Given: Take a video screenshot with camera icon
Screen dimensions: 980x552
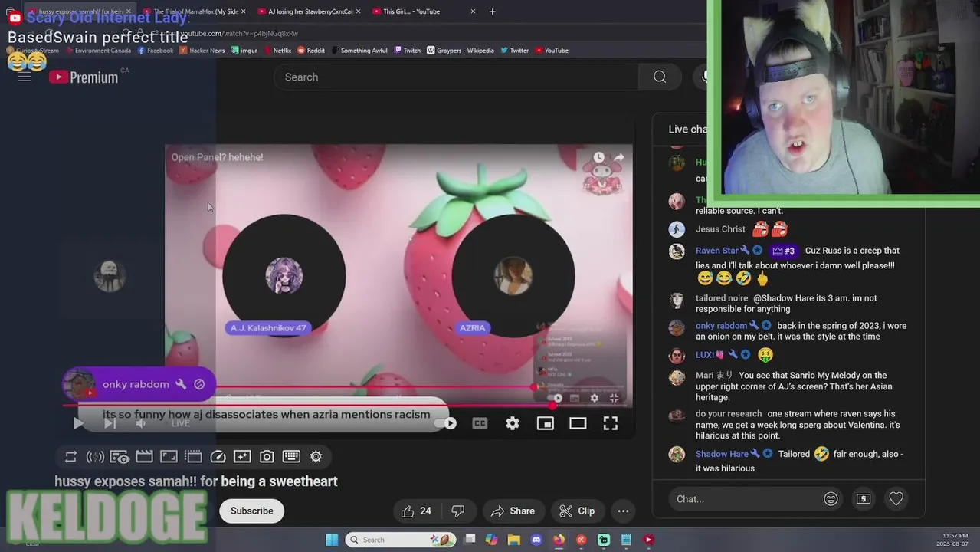Looking at the screenshot, I should pyautogui.click(x=267, y=457).
